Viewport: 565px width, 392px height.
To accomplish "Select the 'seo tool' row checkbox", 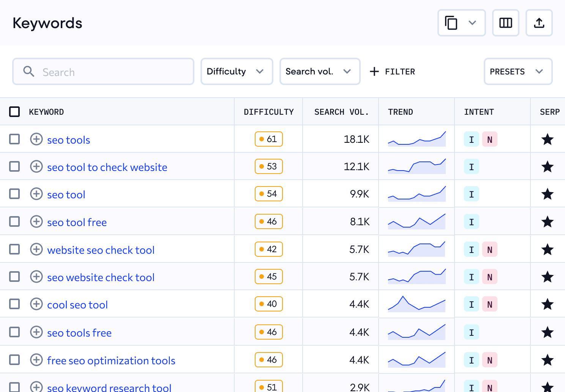I will (14, 194).
